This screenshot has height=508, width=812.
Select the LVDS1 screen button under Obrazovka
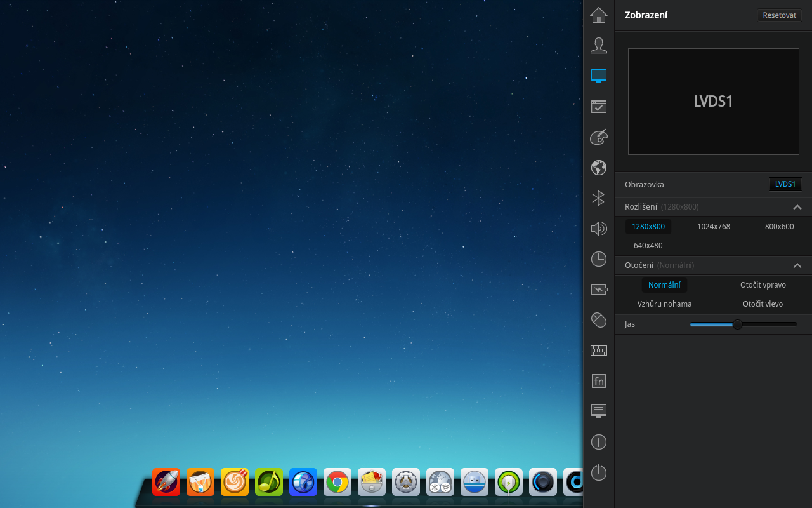[785, 184]
